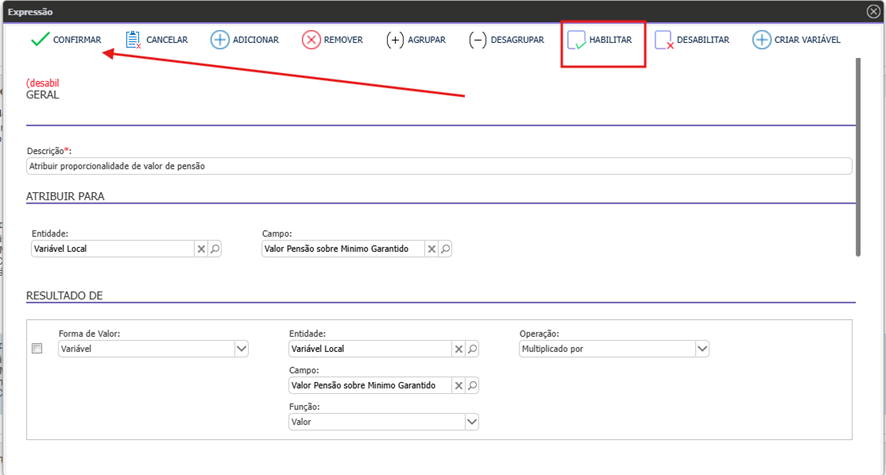Screen dimensions: 886x475
Task: Open the Forma de Valor dropdown
Action: (x=241, y=348)
